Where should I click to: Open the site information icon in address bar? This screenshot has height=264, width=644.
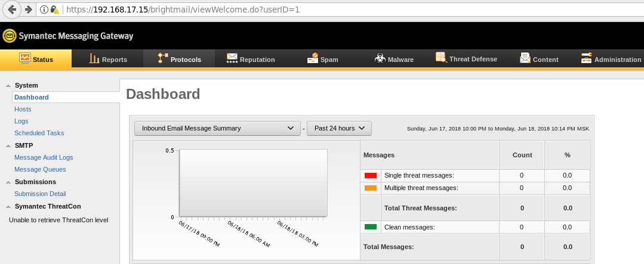(44, 10)
